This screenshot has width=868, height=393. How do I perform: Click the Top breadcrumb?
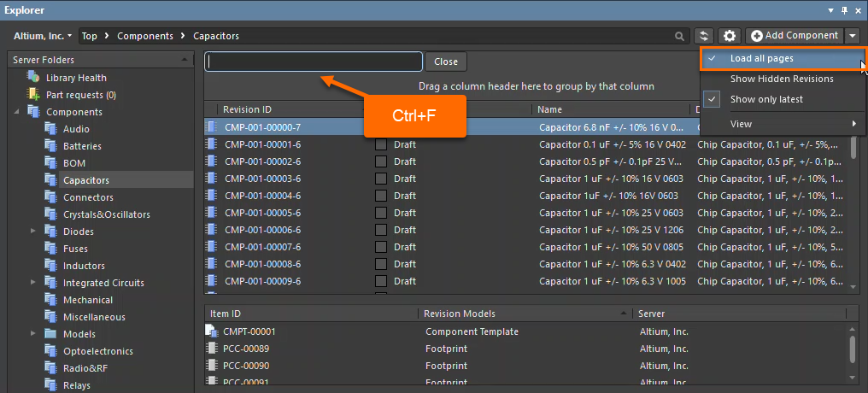[89, 36]
